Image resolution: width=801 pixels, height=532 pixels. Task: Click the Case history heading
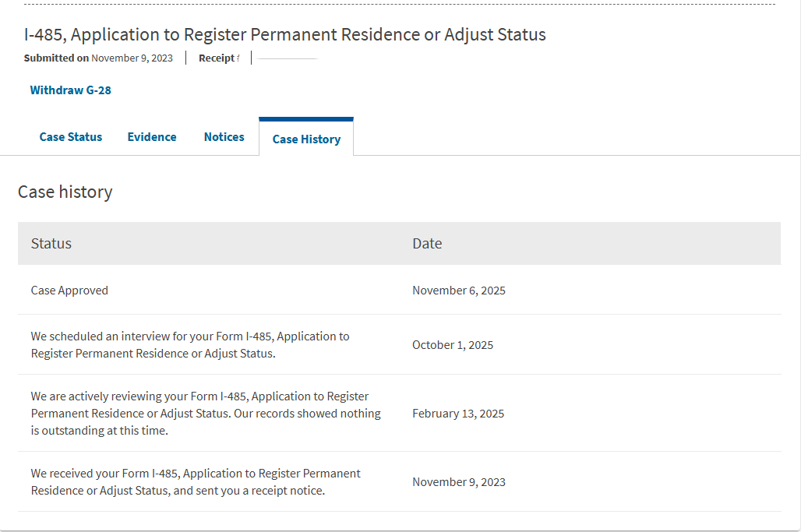(x=65, y=192)
